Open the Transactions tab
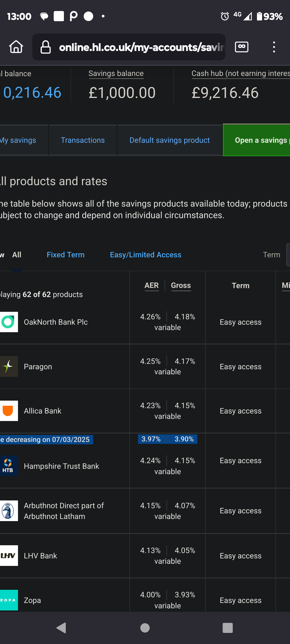 tap(83, 140)
